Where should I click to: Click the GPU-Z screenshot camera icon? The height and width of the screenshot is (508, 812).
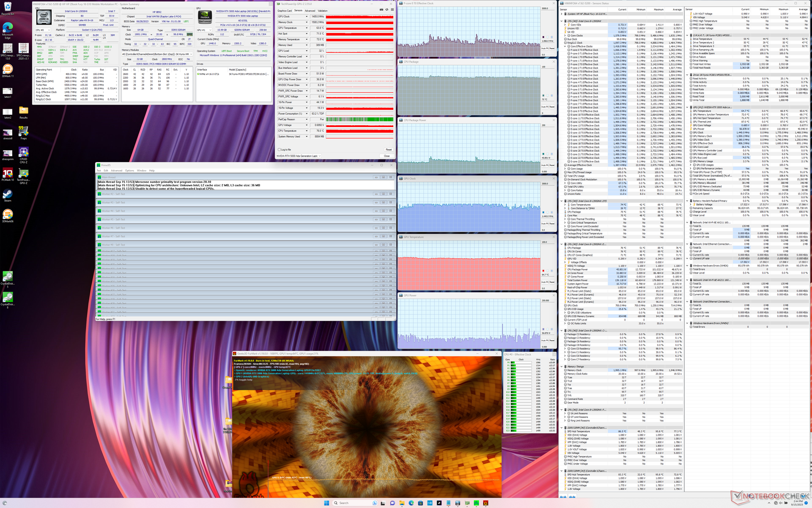381,10
